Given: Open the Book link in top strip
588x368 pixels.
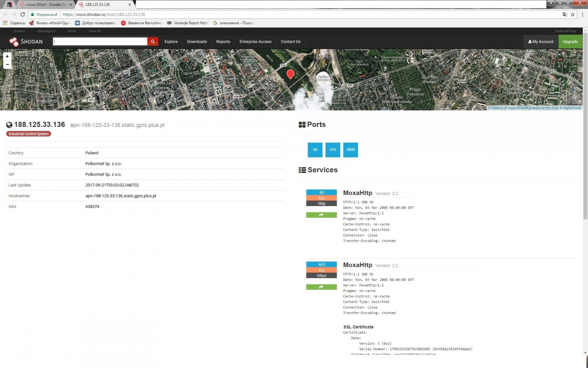Looking at the screenshot, I should 72,31.
